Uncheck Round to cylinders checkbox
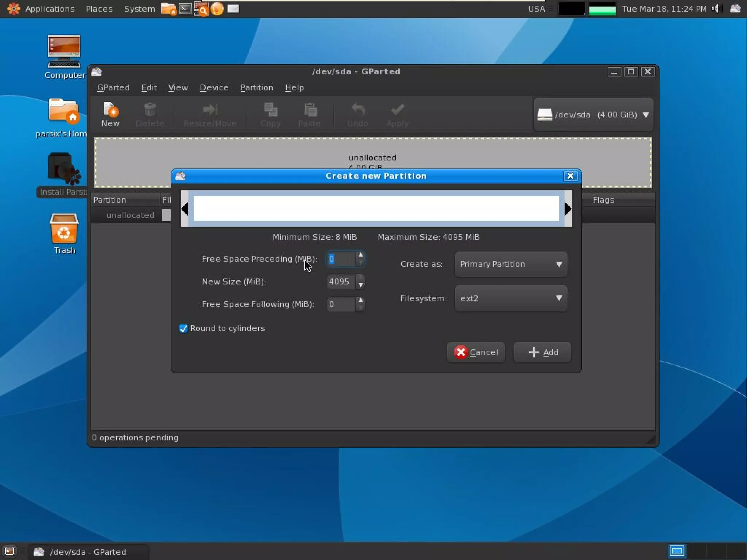The image size is (747, 560). point(183,328)
